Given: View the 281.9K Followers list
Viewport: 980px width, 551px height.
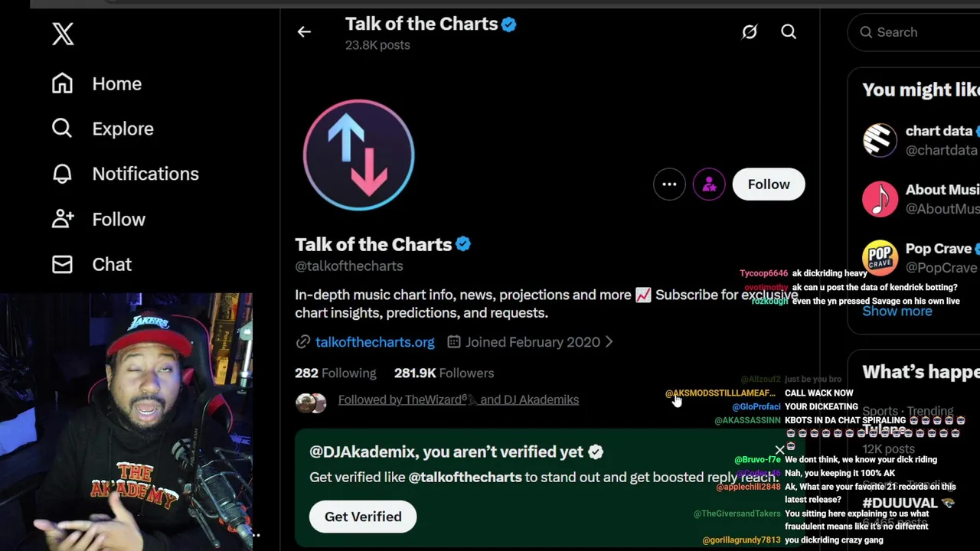Looking at the screenshot, I should (444, 373).
